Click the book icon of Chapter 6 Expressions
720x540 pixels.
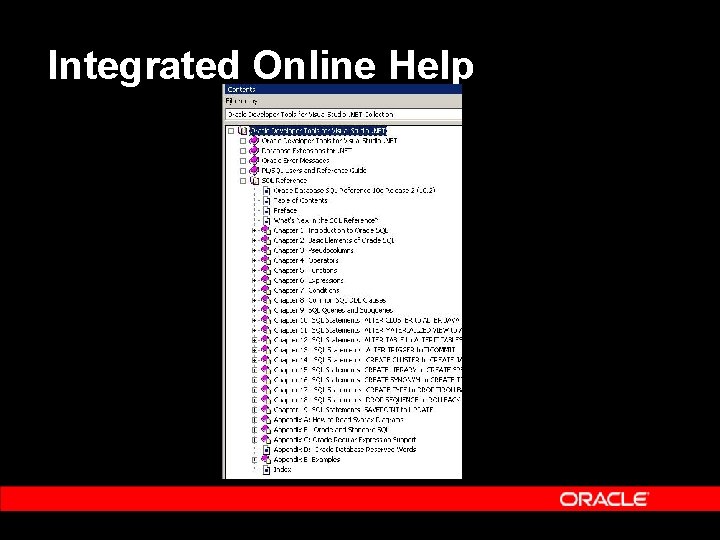266,281
